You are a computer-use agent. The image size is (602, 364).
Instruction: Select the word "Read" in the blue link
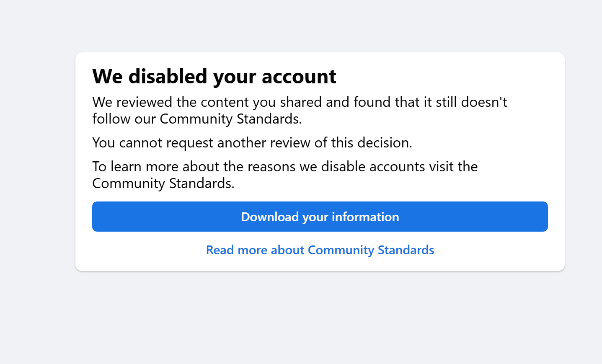tap(220, 250)
